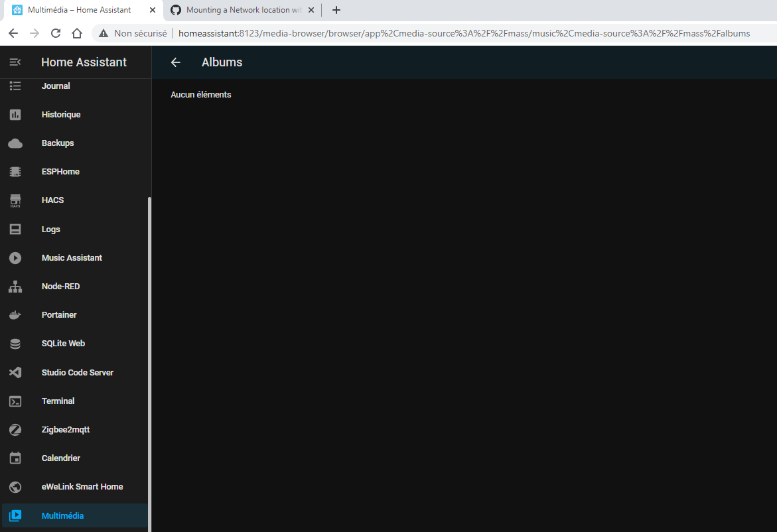The image size is (777, 532).
Task: Click the Calendrier calendar icon
Action: coord(15,458)
